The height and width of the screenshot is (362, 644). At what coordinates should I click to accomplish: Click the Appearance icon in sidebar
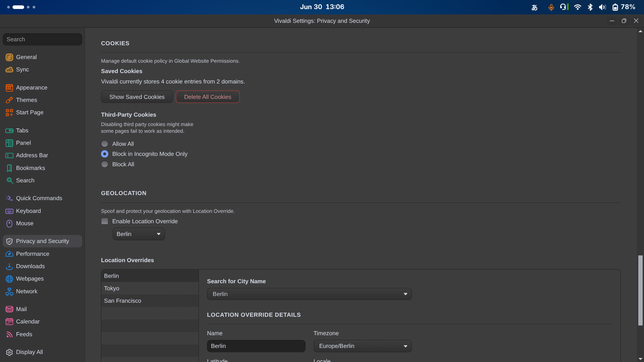click(9, 88)
